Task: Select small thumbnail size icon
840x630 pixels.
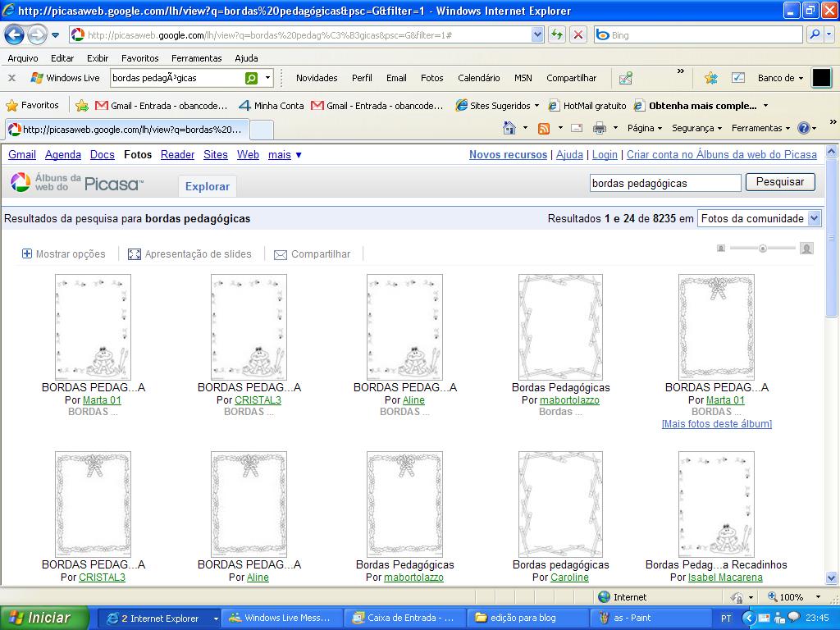Action: point(721,248)
